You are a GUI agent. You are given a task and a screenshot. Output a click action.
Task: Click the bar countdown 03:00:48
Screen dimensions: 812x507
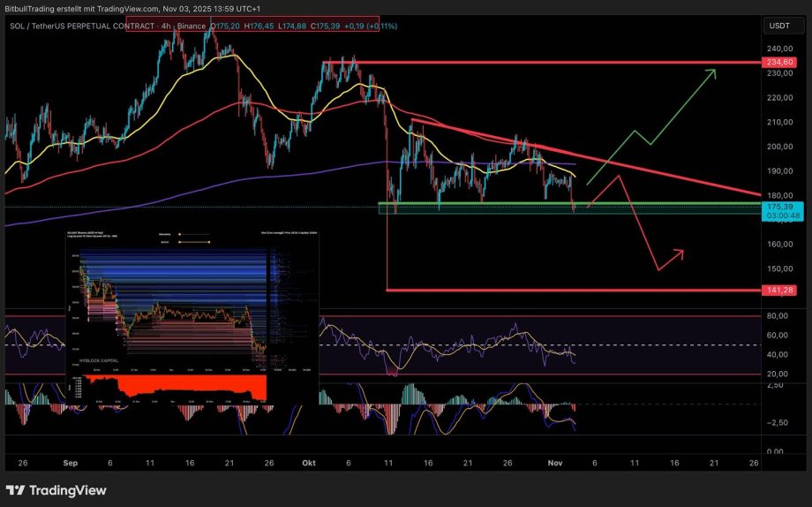click(783, 216)
